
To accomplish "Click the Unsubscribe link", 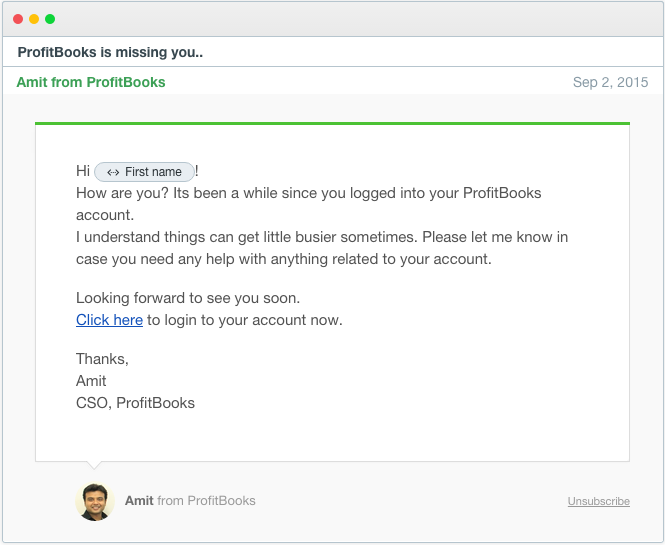I will point(598,501).
